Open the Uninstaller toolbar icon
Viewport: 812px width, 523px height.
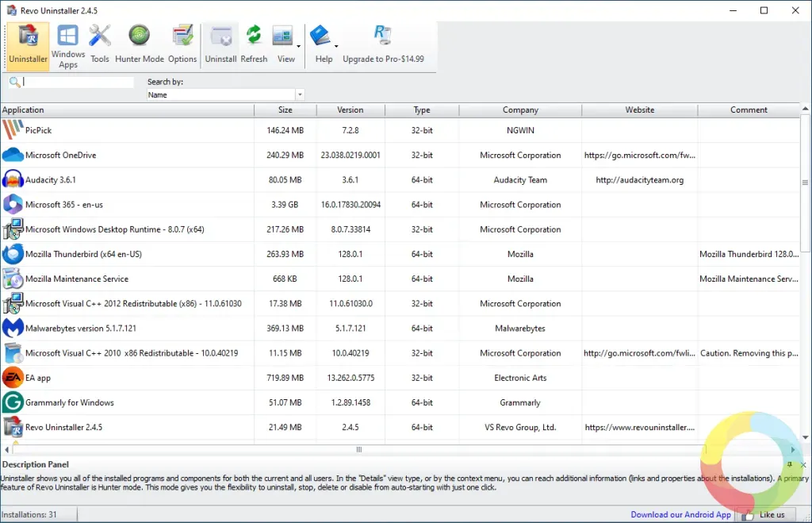coord(28,46)
